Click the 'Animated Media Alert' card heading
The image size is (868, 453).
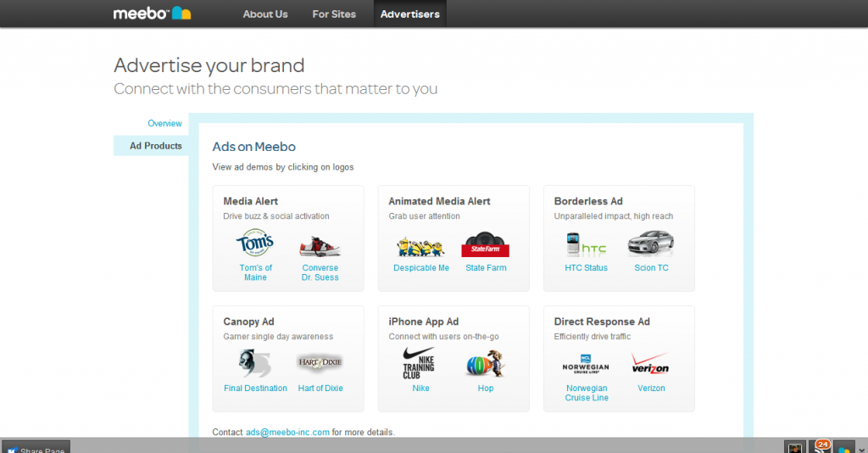coord(439,201)
